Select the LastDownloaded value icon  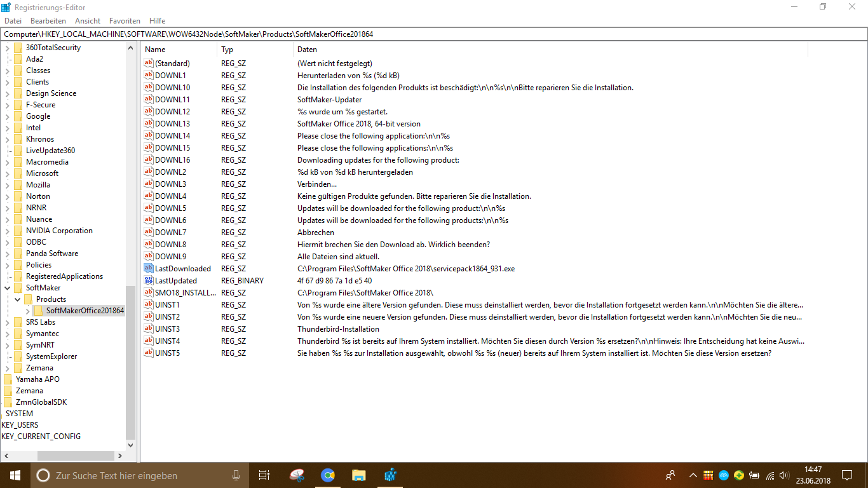point(149,268)
